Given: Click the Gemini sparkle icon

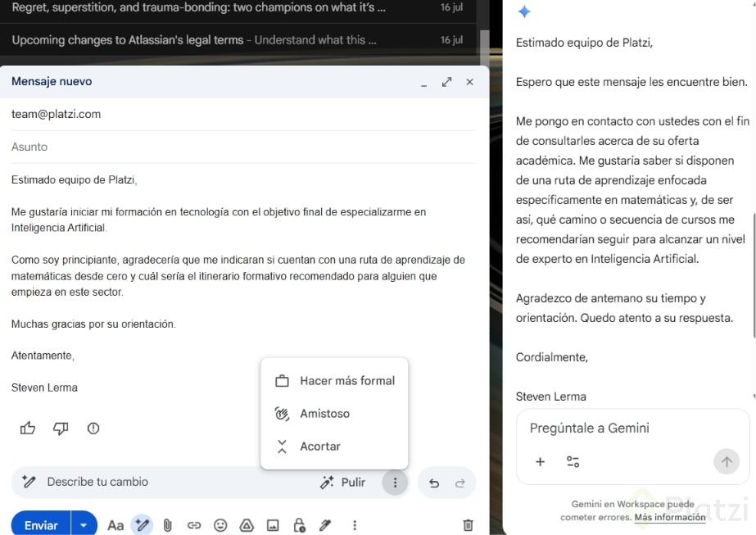Looking at the screenshot, I should point(524,11).
